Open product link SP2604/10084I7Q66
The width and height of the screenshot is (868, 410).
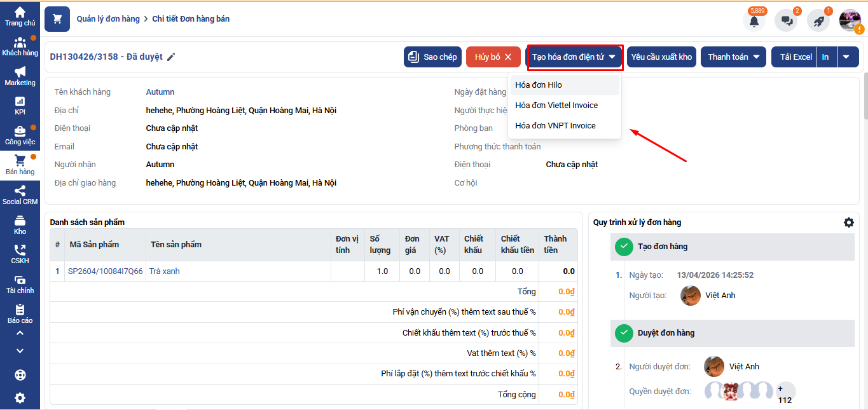106,271
